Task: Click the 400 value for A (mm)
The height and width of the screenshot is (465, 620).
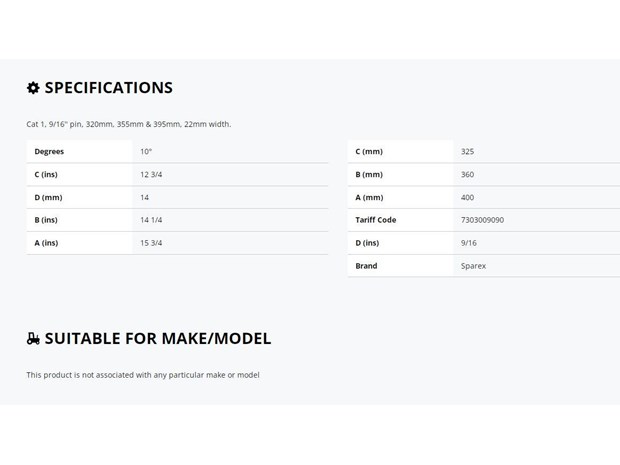Action: click(x=467, y=198)
